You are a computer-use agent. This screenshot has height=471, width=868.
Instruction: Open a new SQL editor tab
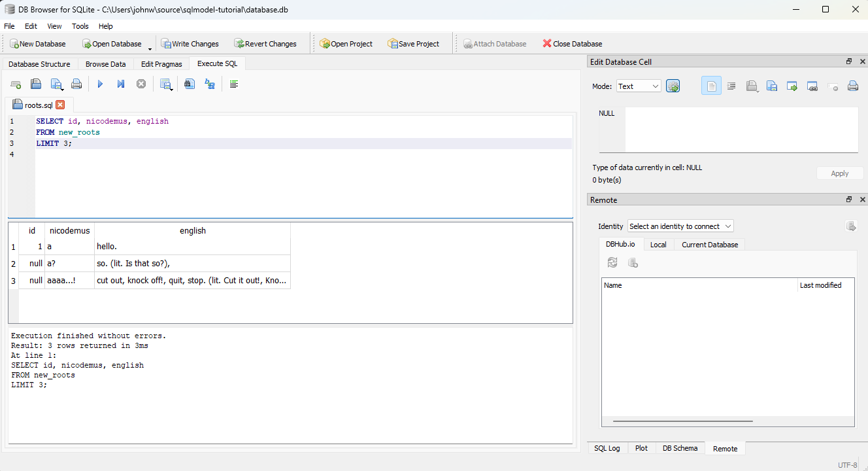[x=16, y=84]
